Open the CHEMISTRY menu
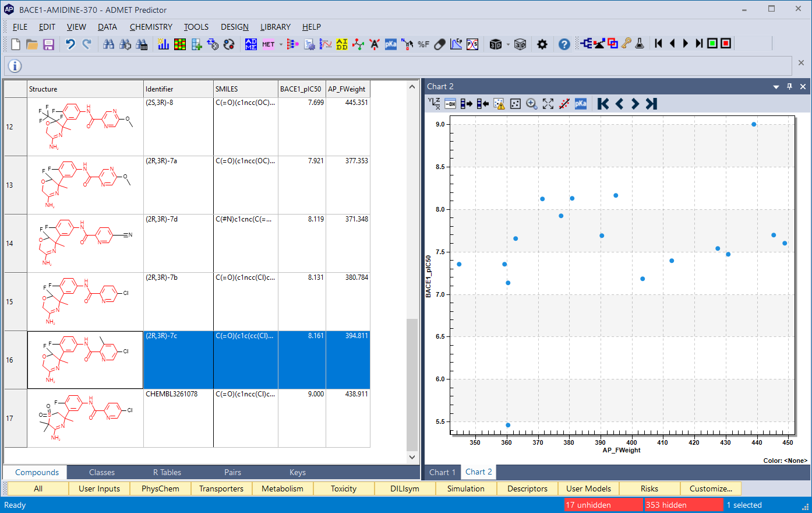 coord(151,27)
